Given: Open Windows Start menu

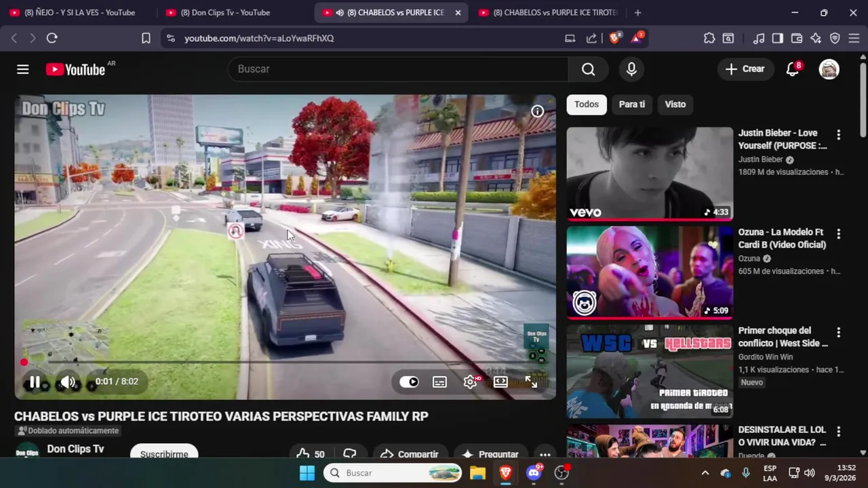Looking at the screenshot, I should 307,473.
